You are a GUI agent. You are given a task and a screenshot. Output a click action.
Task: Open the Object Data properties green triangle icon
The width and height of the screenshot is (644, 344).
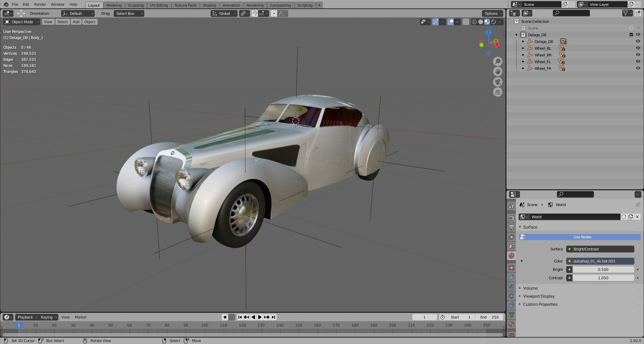[x=511, y=315]
